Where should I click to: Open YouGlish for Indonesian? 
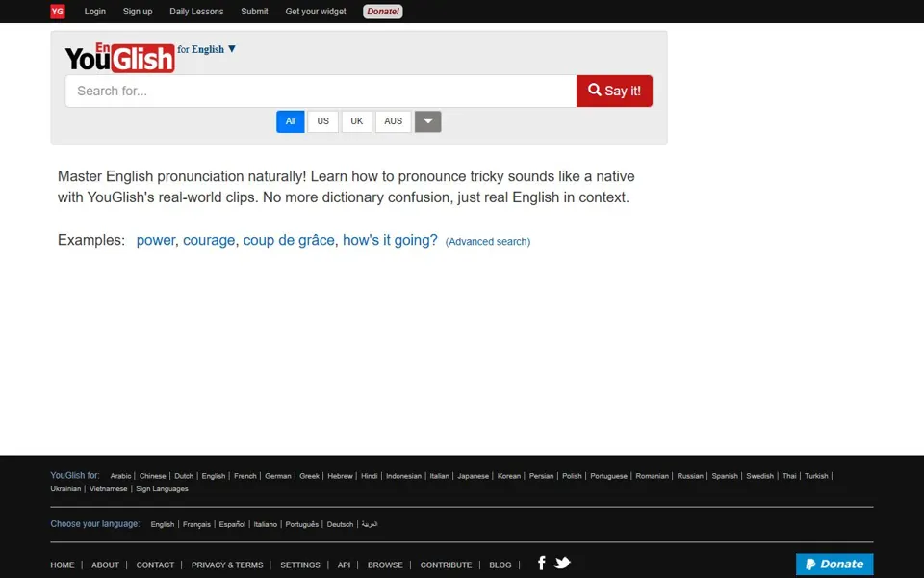coord(403,476)
